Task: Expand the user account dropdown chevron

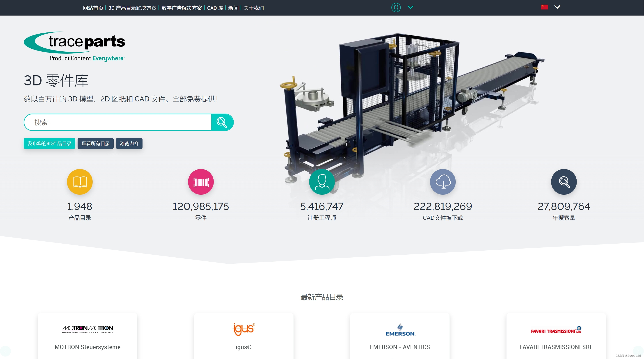Action: pyautogui.click(x=410, y=7)
